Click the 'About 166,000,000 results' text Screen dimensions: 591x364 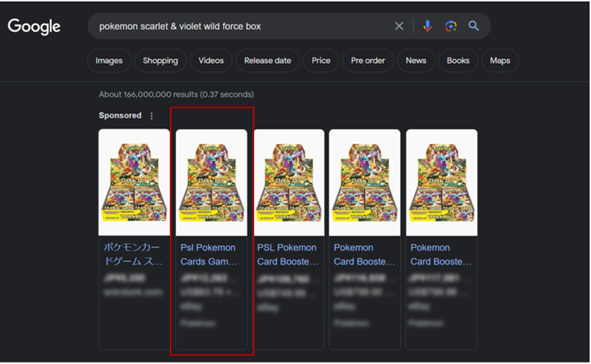[x=176, y=94]
